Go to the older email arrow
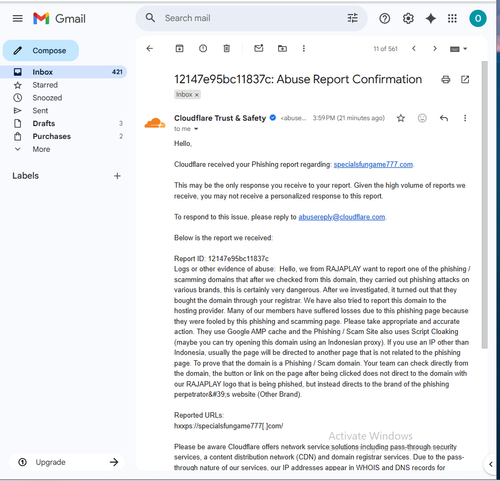Screen dimensions: 500x481 [x=435, y=49]
